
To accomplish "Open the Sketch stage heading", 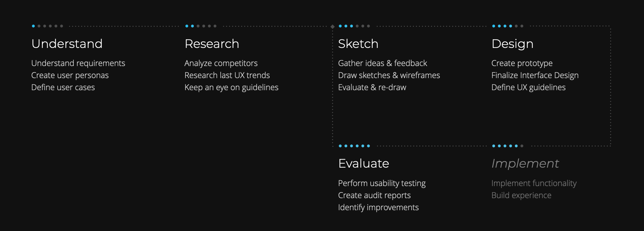I will (x=358, y=44).
